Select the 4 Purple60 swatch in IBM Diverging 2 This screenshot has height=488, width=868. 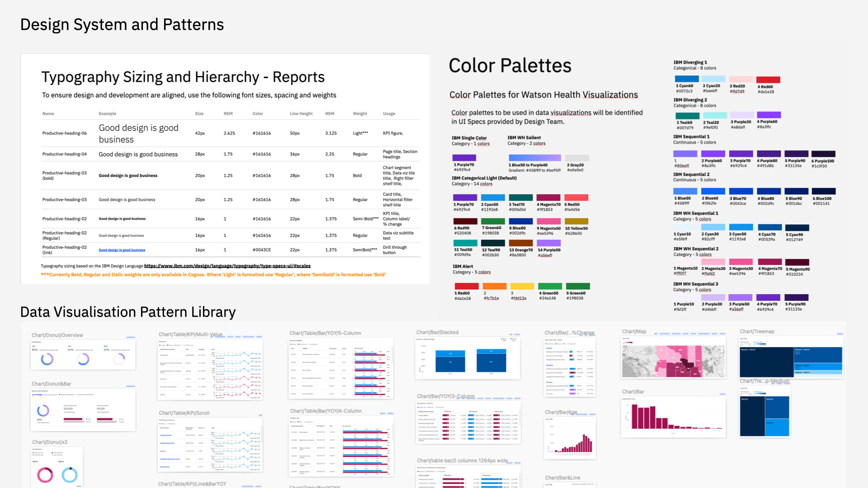click(x=769, y=115)
